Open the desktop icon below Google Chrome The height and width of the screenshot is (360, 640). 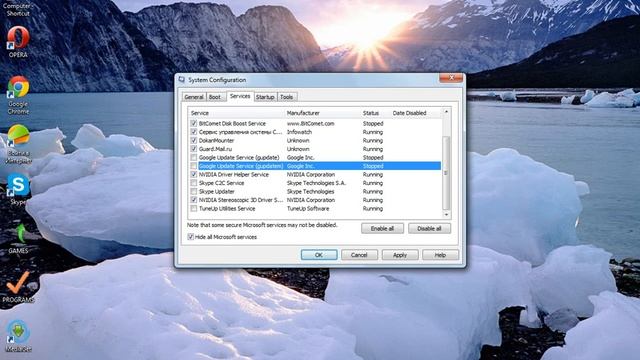(x=18, y=144)
